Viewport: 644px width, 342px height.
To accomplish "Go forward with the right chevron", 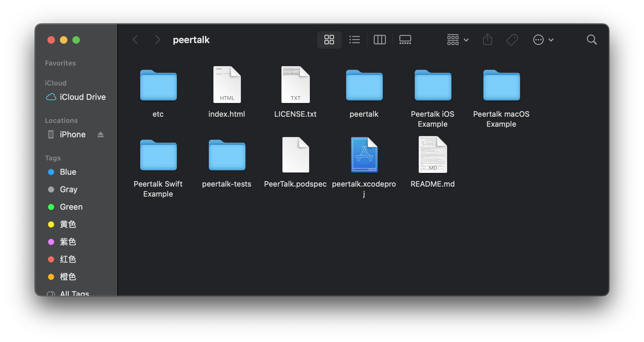I will pos(158,40).
